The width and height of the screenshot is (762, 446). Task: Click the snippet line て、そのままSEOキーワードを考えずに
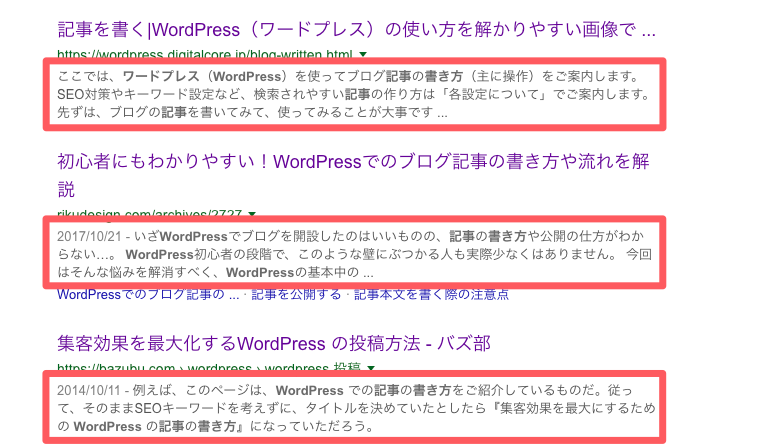(x=356, y=408)
